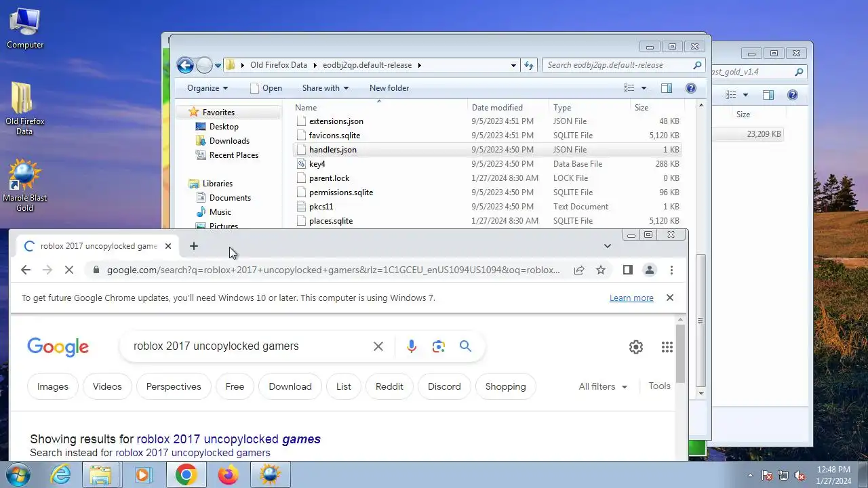Toggle Chrome side panel
The image size is (868, 488).
(x=627, y=270)
